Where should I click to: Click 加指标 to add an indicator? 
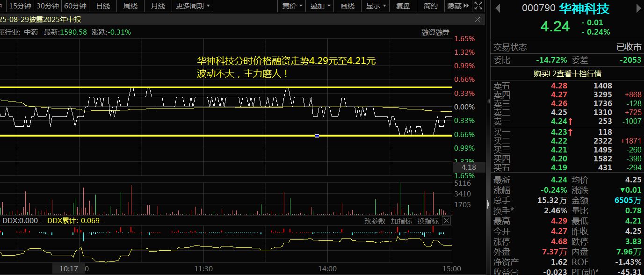(x=401, y=221)
